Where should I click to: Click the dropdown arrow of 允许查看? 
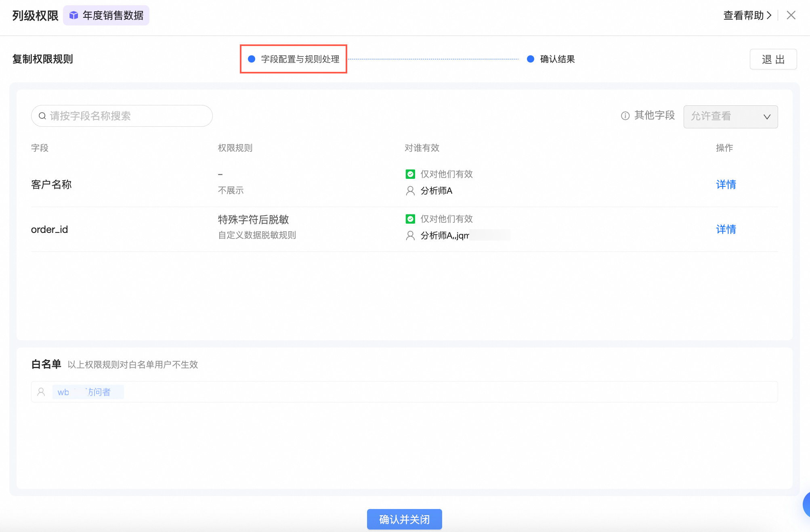tap(767, 117)
